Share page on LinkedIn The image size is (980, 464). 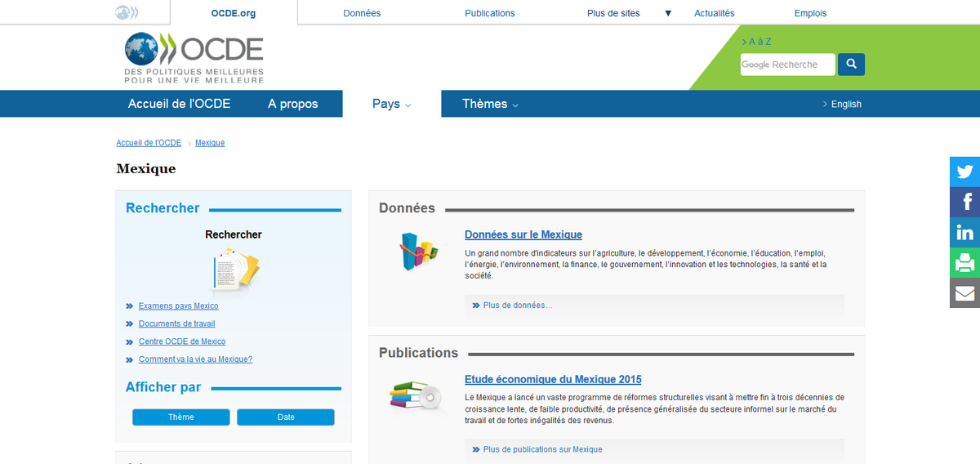click(x=964, y=232)
